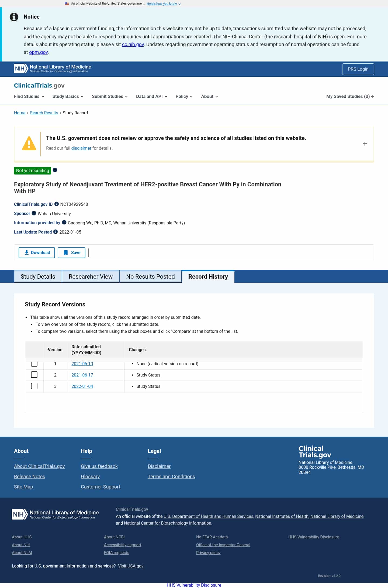388x588 pixels.
Task: Open the Site Map footer link
Action: (x=23, y=487)
